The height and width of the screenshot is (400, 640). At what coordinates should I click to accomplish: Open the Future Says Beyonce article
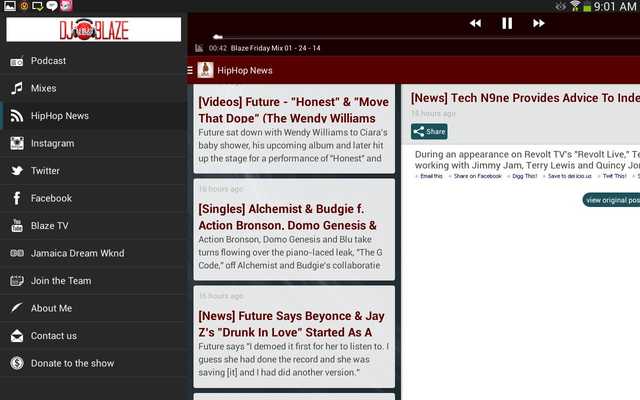294,337
